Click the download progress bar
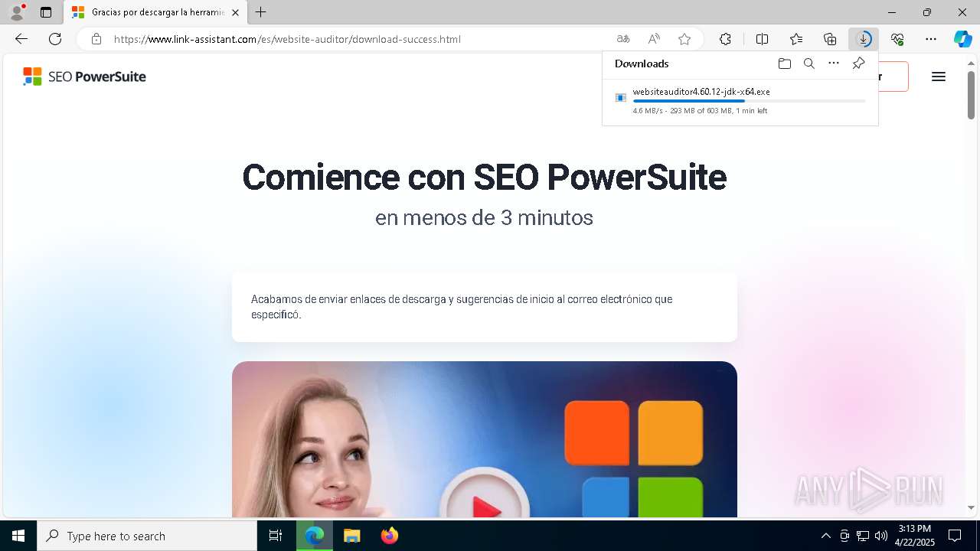The width and height of the screenshot is (980, 551). [749, 101]
